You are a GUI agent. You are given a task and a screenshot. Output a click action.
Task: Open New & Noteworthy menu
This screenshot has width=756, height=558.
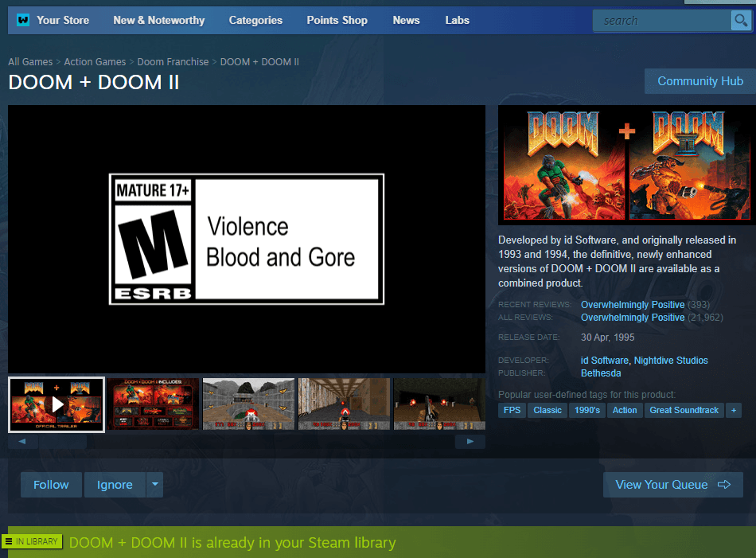click(158, 20)
